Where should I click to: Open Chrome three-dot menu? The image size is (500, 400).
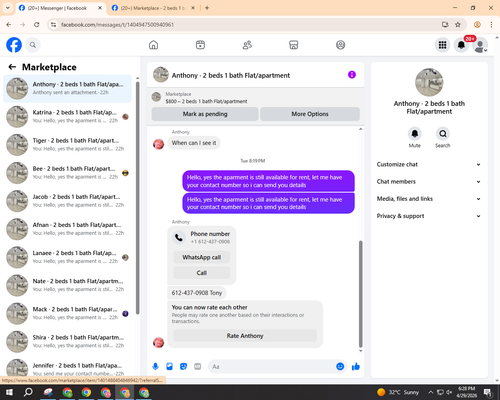[x=491, y=25]
